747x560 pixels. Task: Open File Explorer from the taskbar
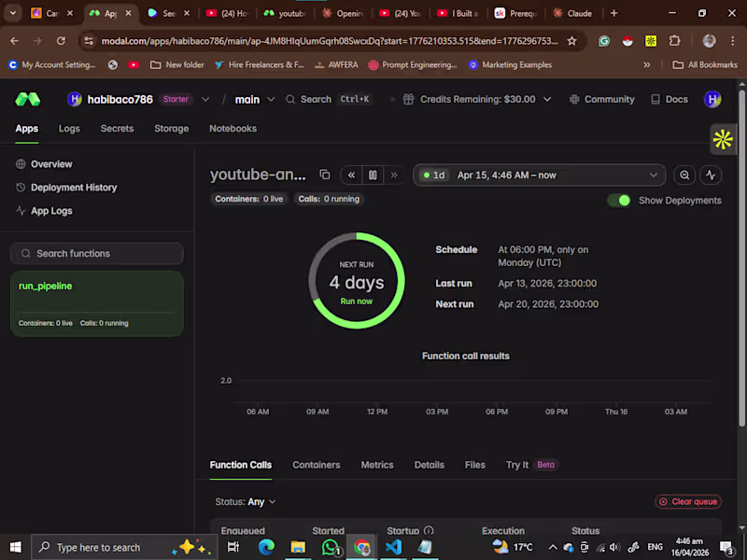[298, 547]
